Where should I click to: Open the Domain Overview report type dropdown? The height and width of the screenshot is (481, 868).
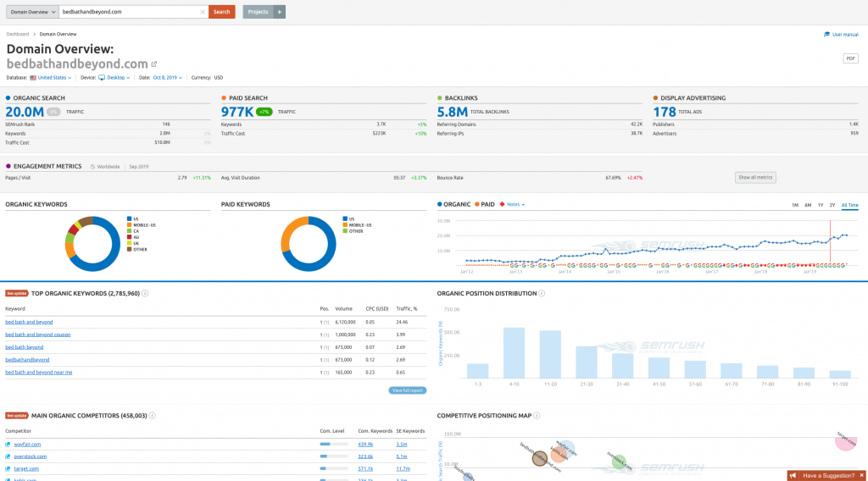point(32,12)
